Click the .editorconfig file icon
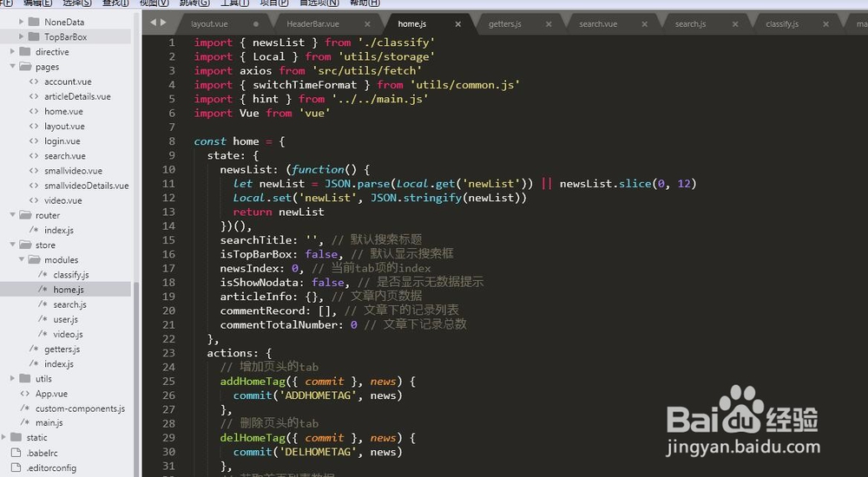The image size is (868, 477). tap(16, 467)
